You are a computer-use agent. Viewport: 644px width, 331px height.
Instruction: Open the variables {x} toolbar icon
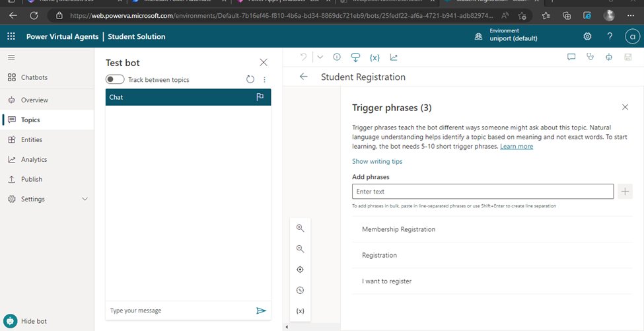coord(374,57)
